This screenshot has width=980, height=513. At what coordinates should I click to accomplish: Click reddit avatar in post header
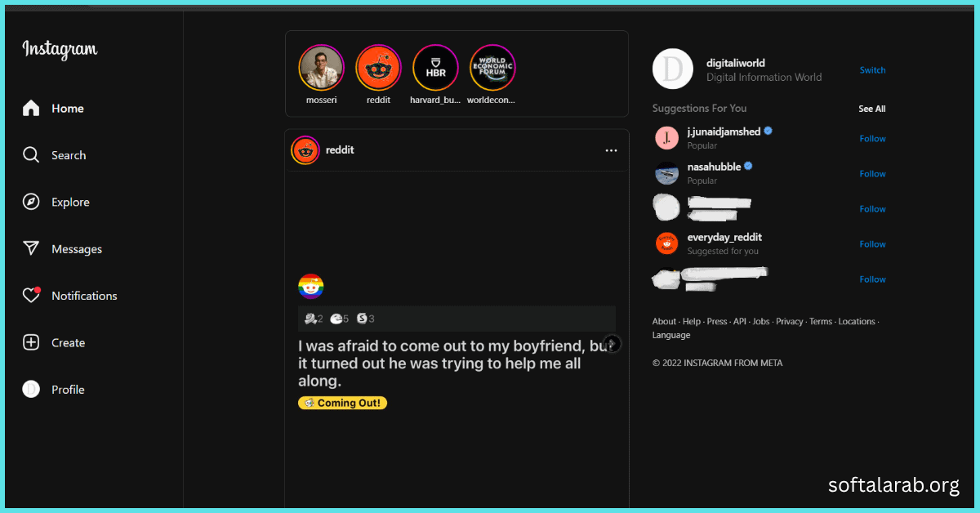[305, 150]
